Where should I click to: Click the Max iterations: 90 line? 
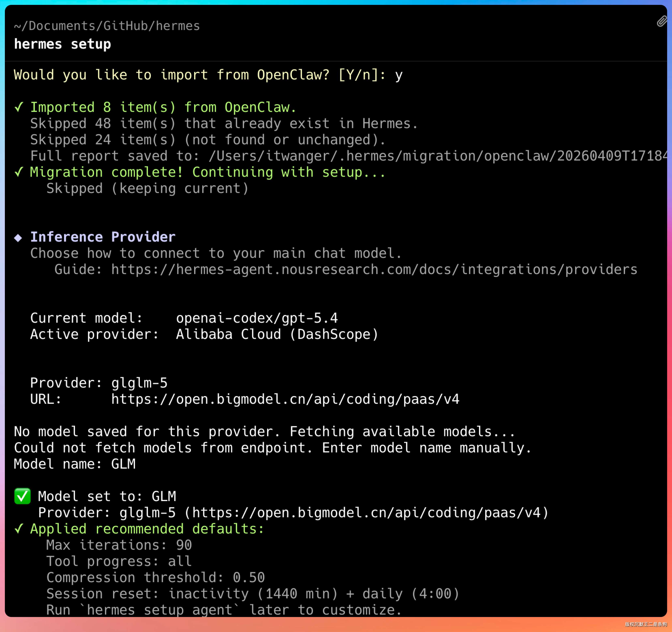[x=119, y=545]
